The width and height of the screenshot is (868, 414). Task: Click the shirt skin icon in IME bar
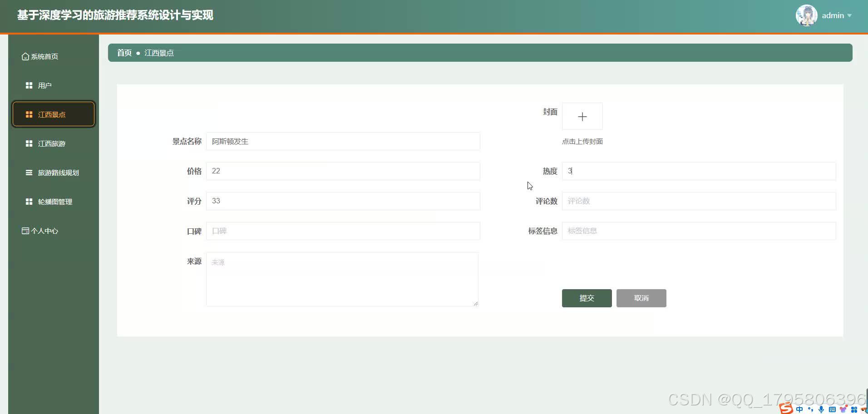[843, 409]
